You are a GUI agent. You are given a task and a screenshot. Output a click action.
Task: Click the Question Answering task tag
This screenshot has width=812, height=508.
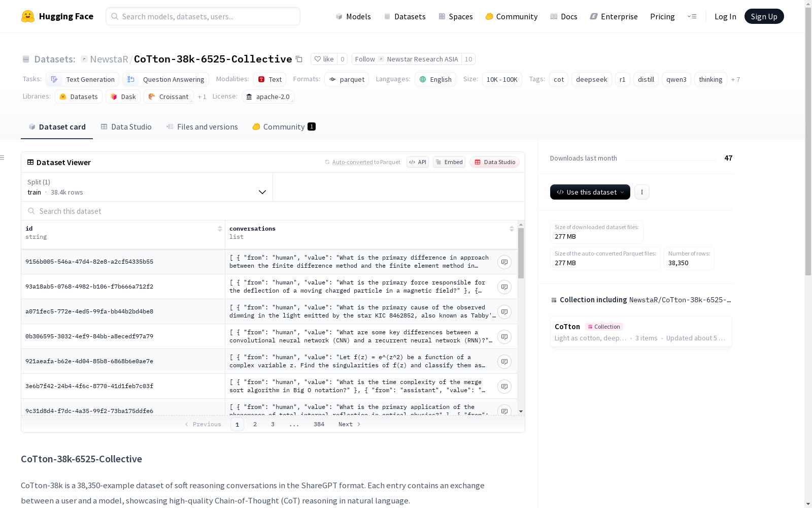(x=165, y=79)
